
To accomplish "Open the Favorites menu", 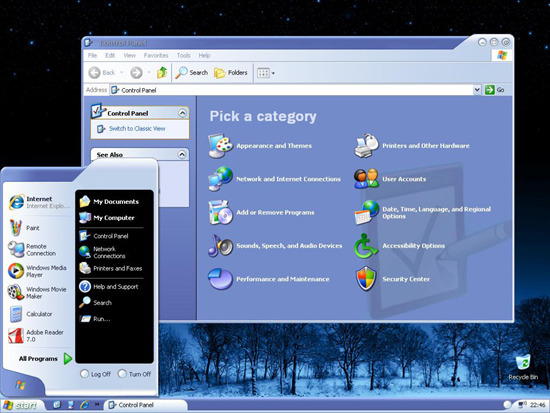I will click(x=156, y=55).
